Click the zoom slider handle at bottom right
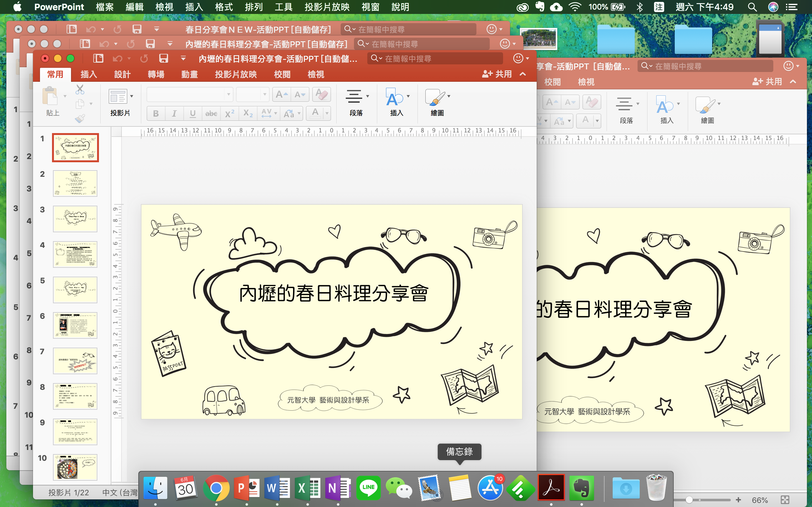The height and width of the screenshot is (507, 812). point(689,500)
